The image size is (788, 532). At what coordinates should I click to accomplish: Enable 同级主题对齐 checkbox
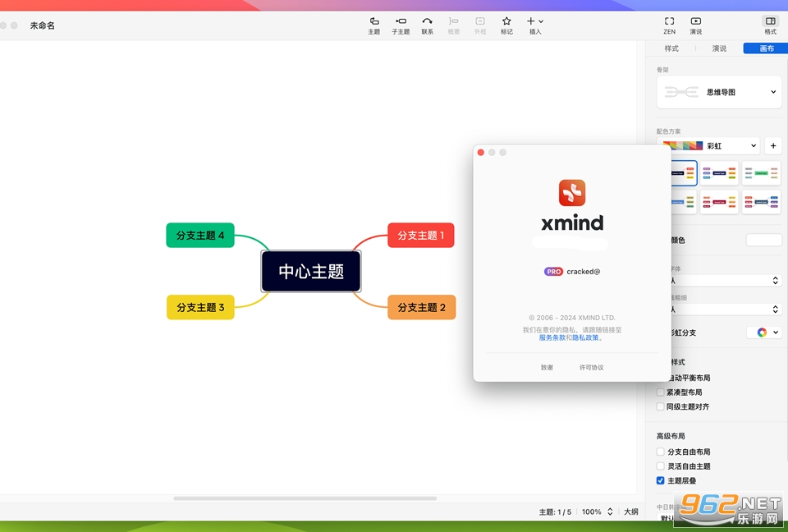coord(660,406)
